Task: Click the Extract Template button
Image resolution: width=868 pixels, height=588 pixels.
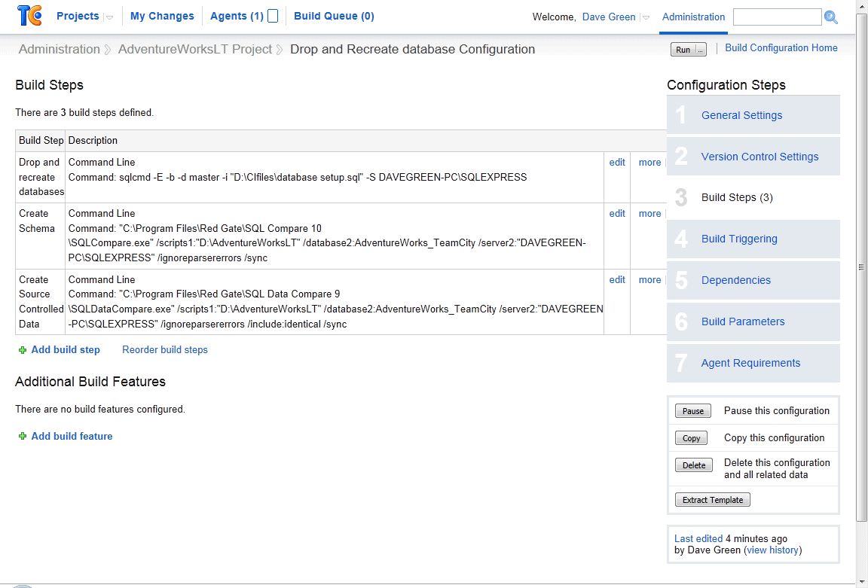Action: point(713,500)
